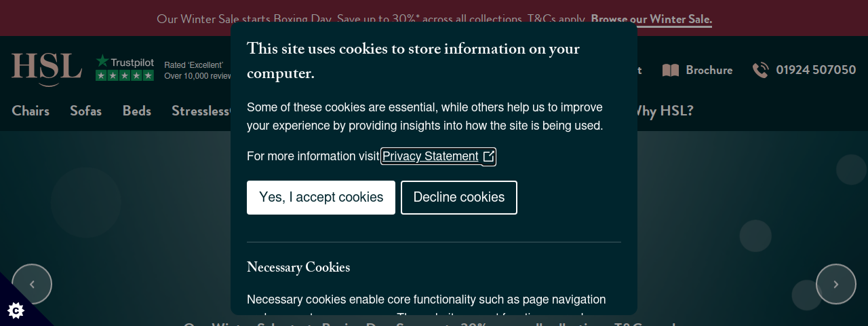This screenshot has height=326, width=868.
Task: Open the Privacy Statement link
Action: pyautogui.click(x=431, y=156)
